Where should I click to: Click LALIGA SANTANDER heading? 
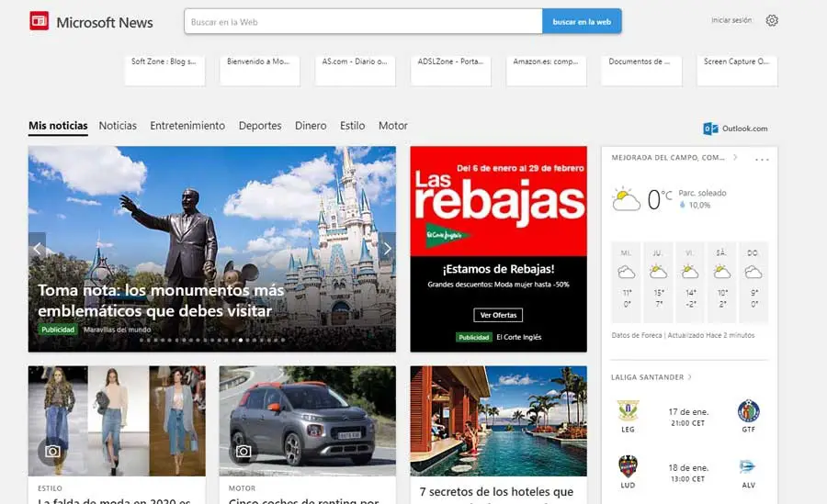point(647,377)
